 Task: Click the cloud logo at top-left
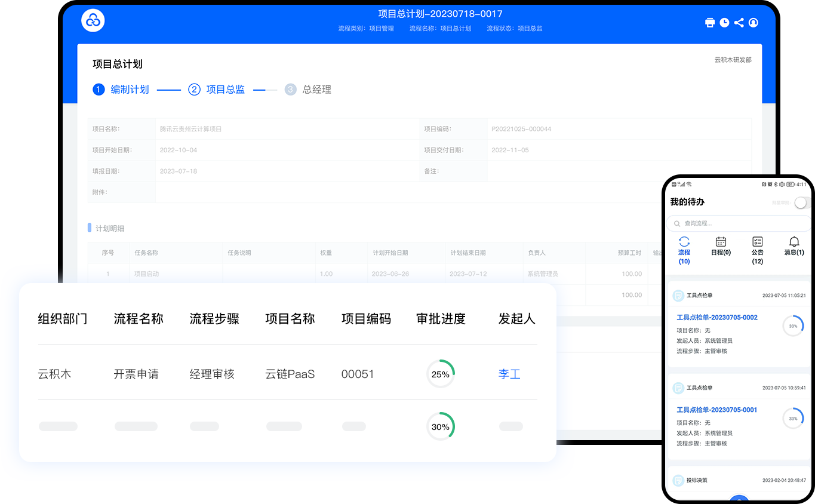pos(93,21)
